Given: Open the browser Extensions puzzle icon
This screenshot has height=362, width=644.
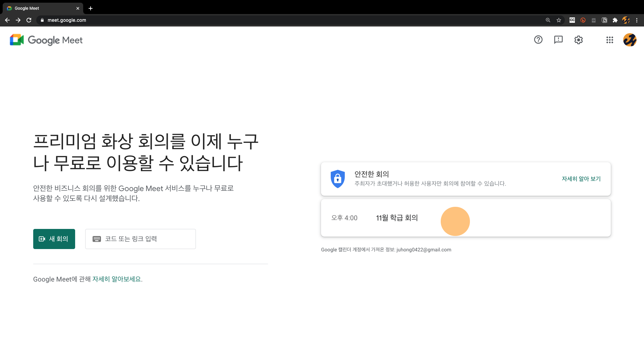Looking at the screenshot, I should 615,20.
